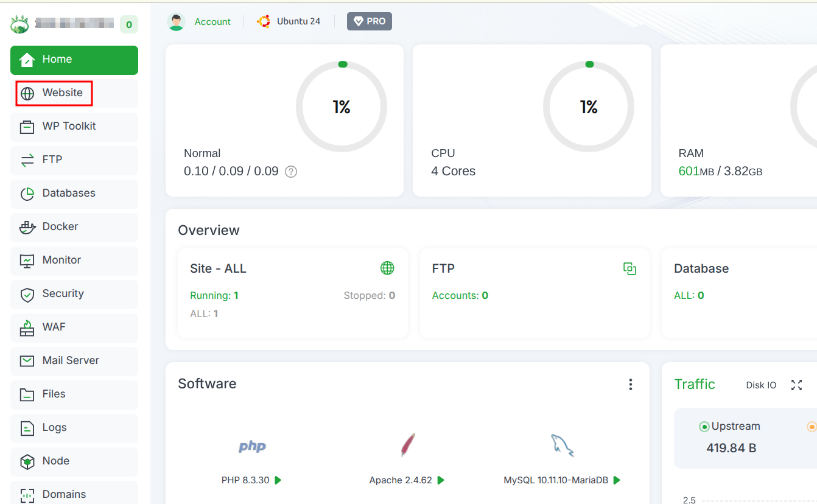Click the PRO badge button
Viewport: 817px width, 504px height.
click(370, 21)
